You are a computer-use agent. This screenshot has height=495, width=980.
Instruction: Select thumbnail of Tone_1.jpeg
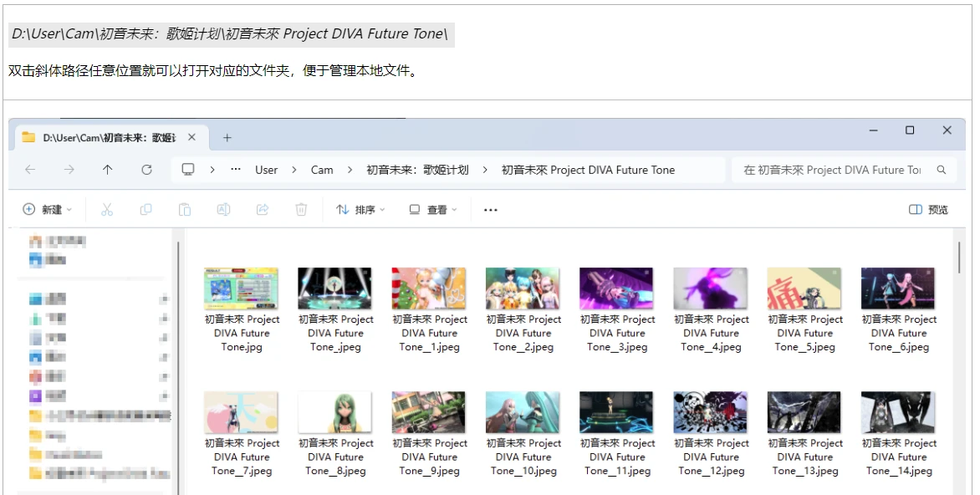coord(429,288)
